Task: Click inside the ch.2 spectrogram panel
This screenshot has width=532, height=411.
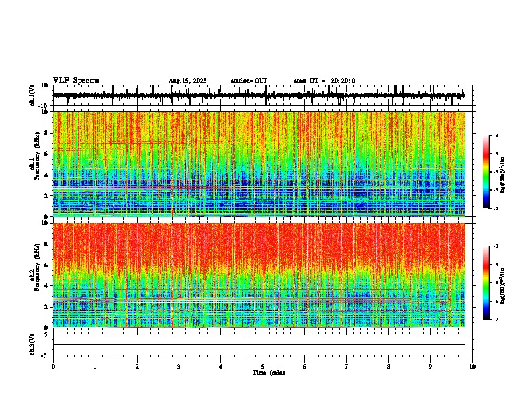Action: click(259, 275)
